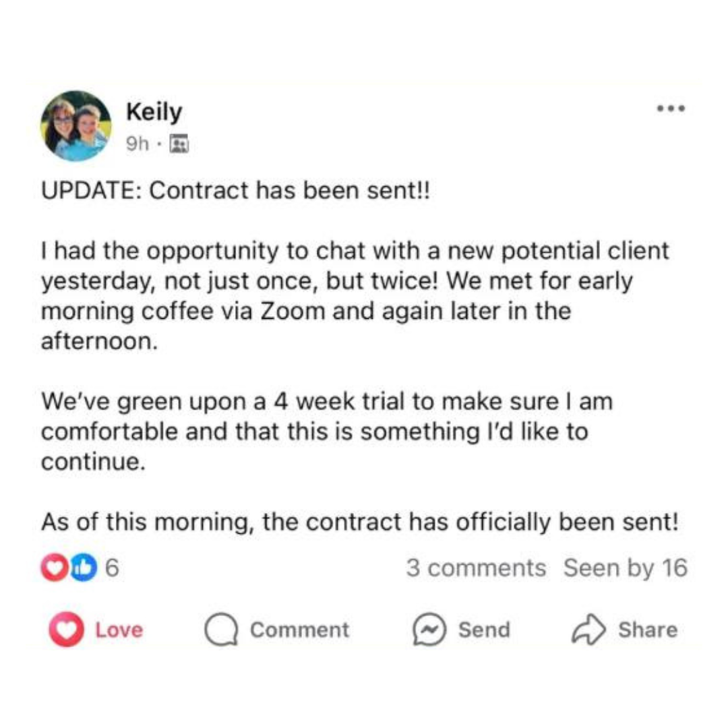Click the group audience icon beside 9h
Image resolution: width=728 pixels, height=728 pixels.
pos(179,144)
